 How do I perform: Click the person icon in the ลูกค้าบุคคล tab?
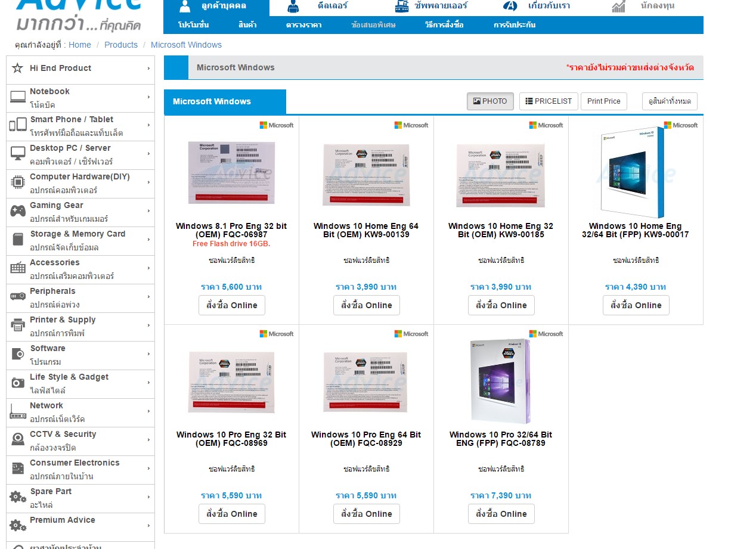[185, 7]
